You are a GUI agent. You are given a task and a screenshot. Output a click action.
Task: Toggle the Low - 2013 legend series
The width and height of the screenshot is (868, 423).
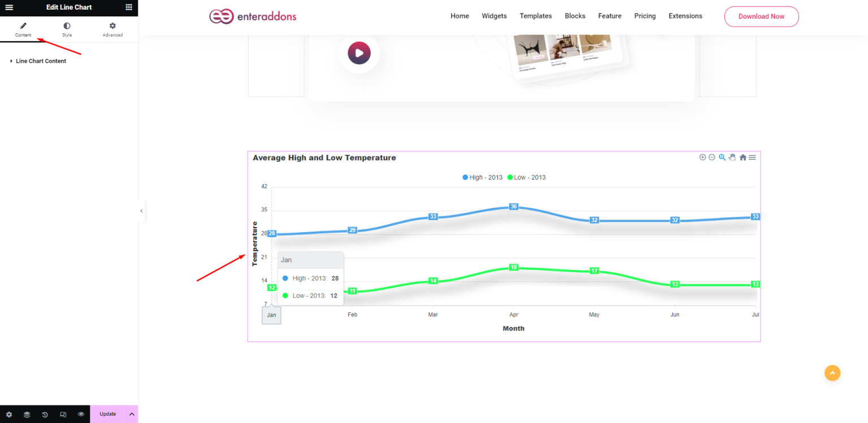526,177
